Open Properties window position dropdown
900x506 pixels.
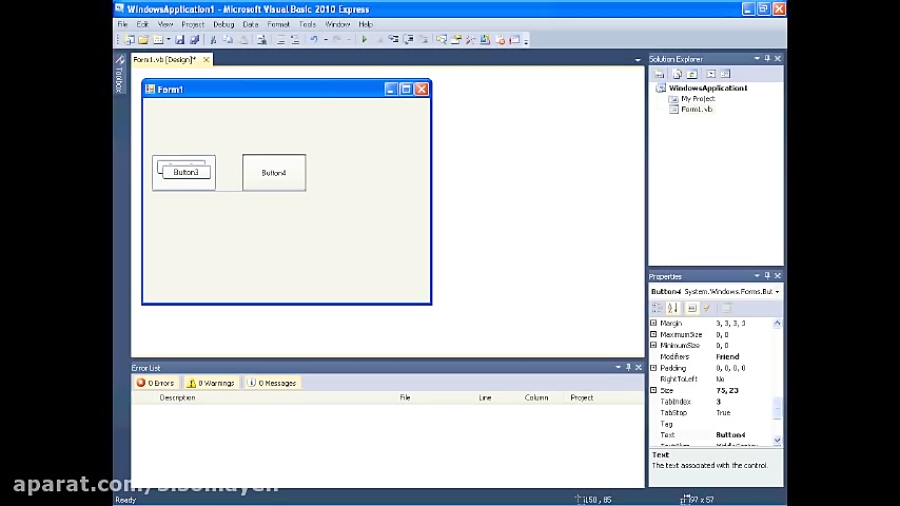pos(757,276)
